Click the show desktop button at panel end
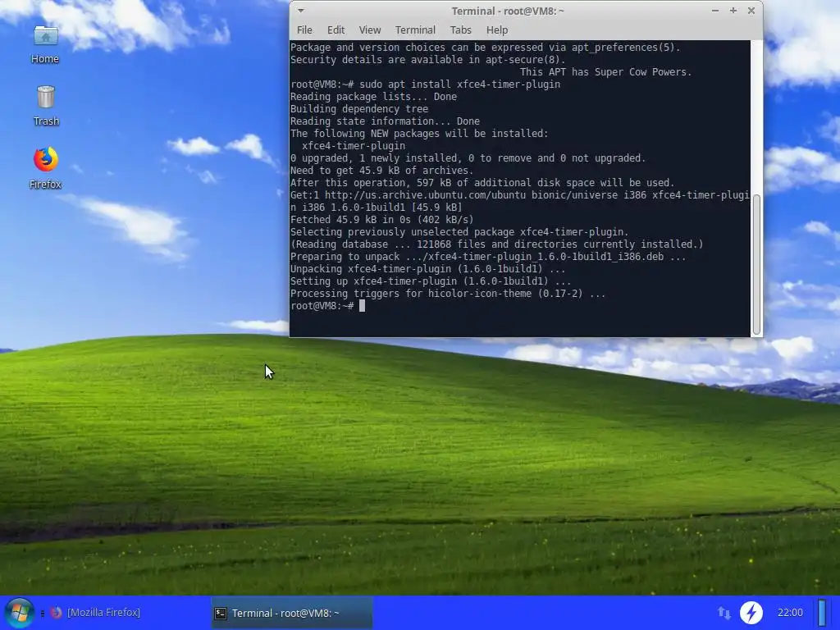 point(822,612)
